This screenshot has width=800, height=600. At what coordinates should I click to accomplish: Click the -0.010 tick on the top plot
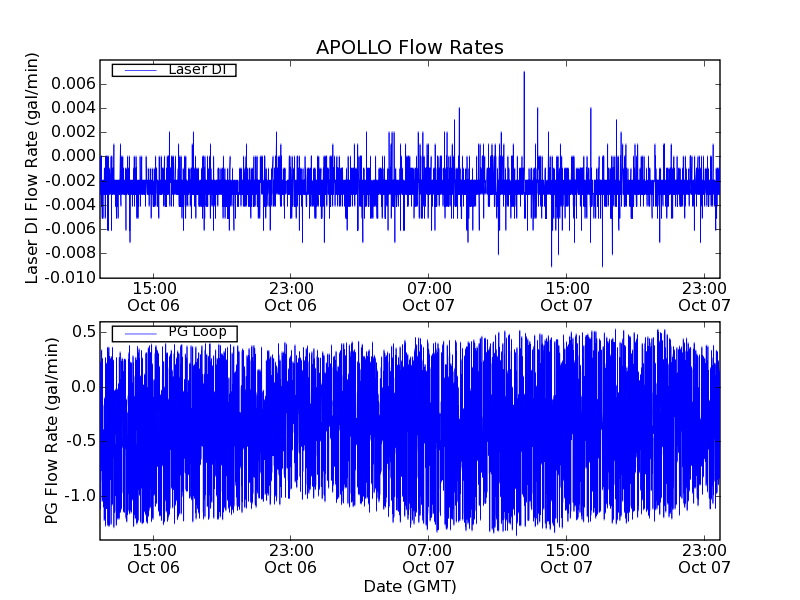71,278
